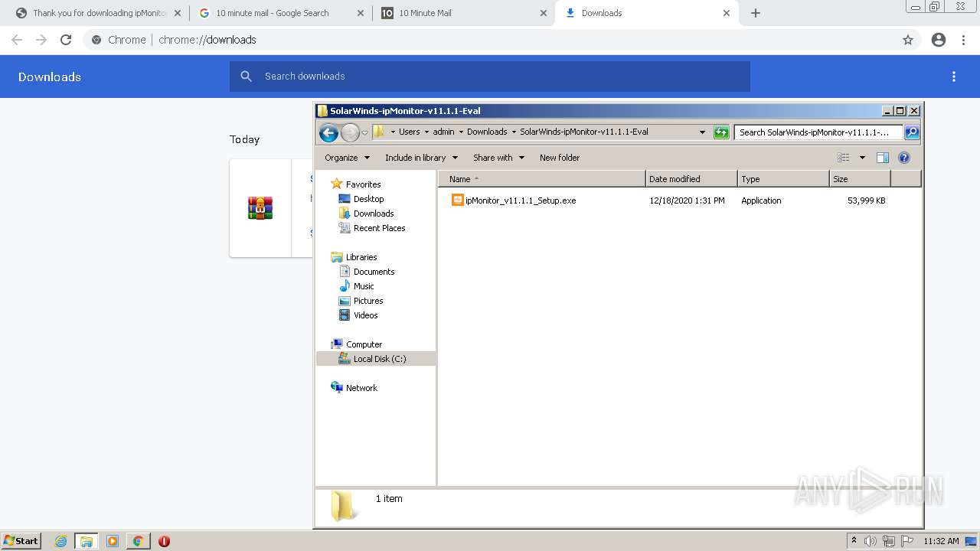Click Explorer search magnifier icon
Viewport: 980px width, 551px height.
[911, 132]
